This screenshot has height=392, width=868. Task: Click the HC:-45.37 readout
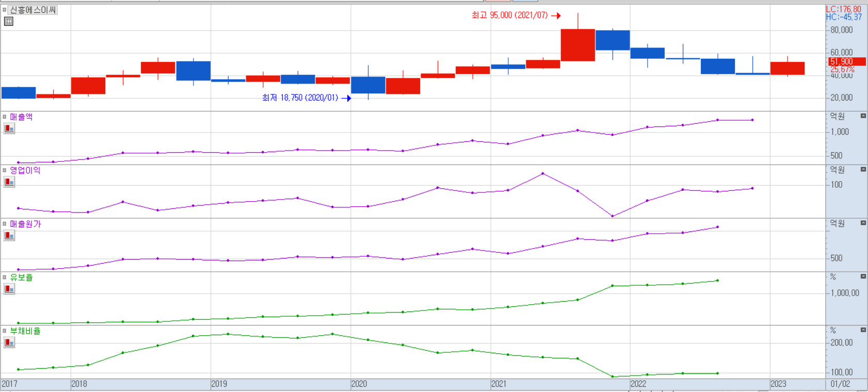[x=844, y=17]
